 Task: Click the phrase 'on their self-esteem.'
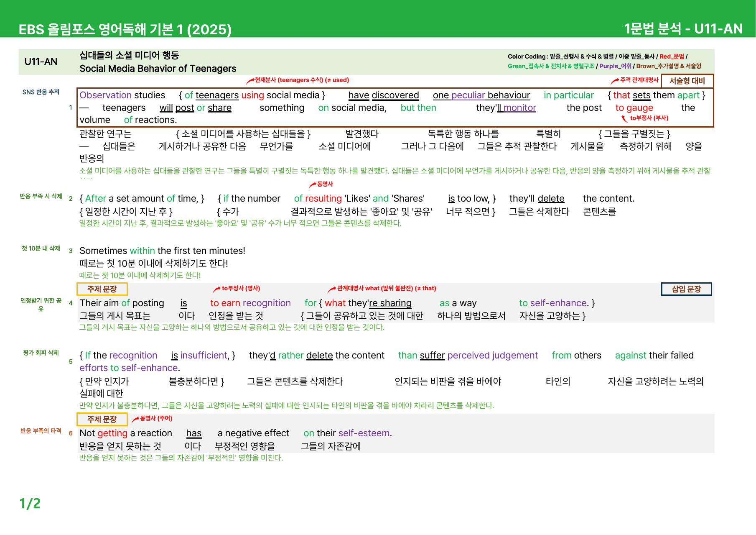(348, 433)
